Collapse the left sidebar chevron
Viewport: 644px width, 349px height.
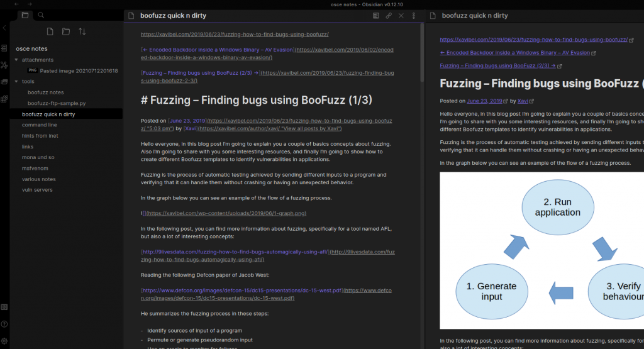click(x=4, y=28)
